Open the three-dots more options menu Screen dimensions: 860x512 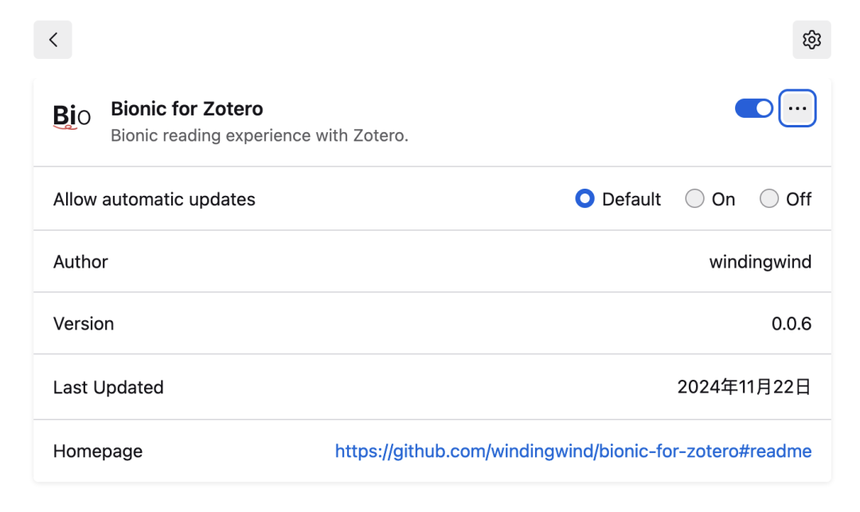click(797, 108)
